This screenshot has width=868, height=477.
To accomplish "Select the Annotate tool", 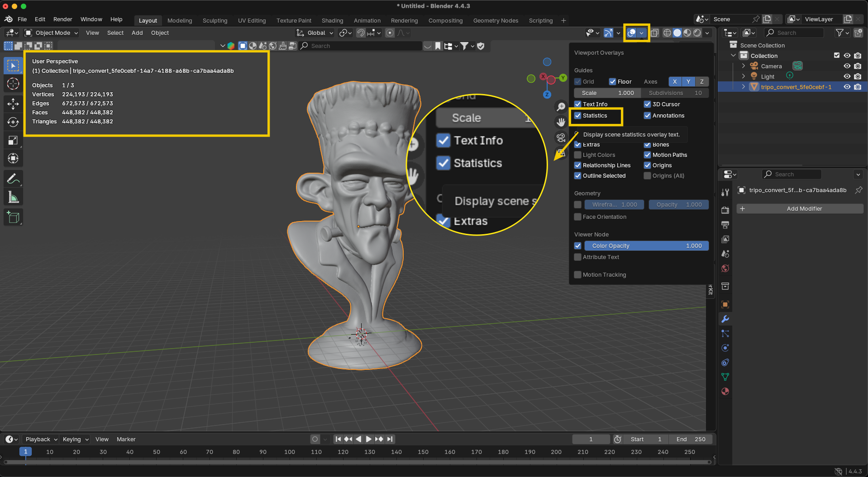I will [13, 179].
